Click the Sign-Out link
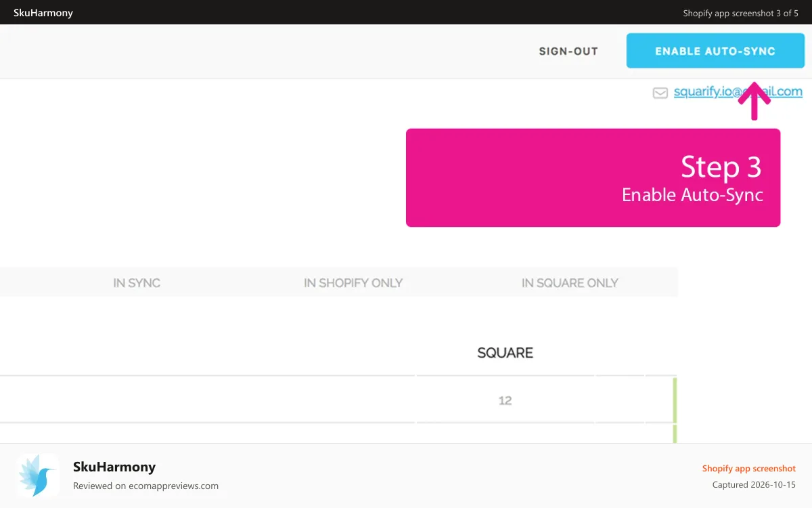The height and width of the screenshot is (508, 812). point(568,51)
